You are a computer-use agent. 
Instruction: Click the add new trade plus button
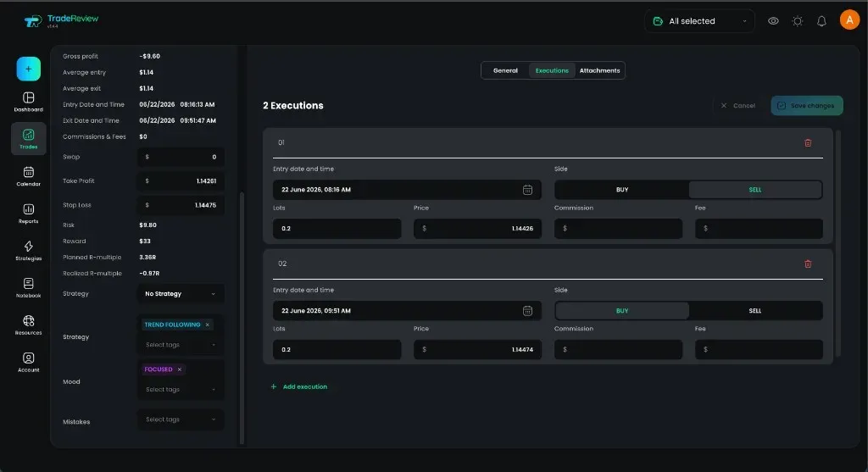click(x=28, y=69)
